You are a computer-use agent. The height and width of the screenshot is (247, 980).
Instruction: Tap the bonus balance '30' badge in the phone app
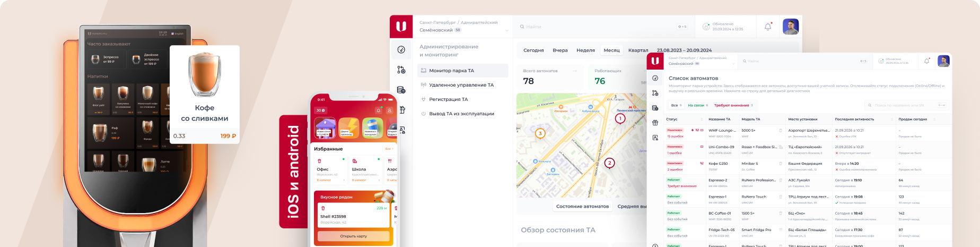[321, 110]
